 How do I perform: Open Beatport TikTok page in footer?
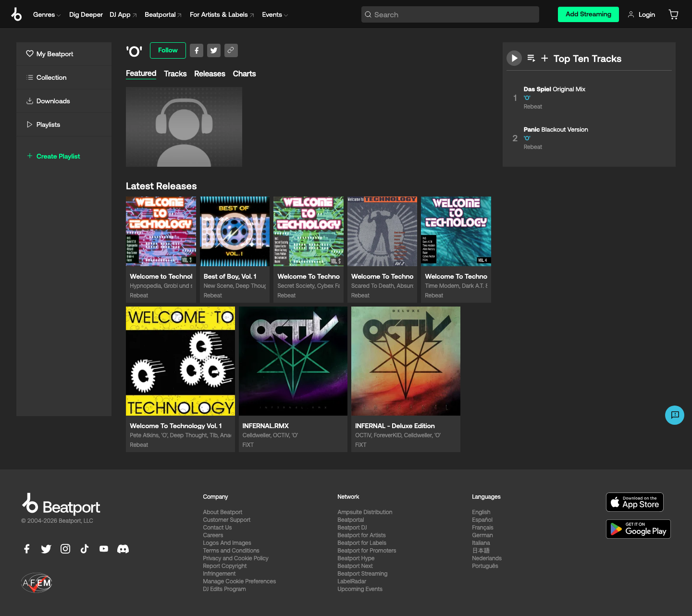pyautogui.click(x=85, y=549)
